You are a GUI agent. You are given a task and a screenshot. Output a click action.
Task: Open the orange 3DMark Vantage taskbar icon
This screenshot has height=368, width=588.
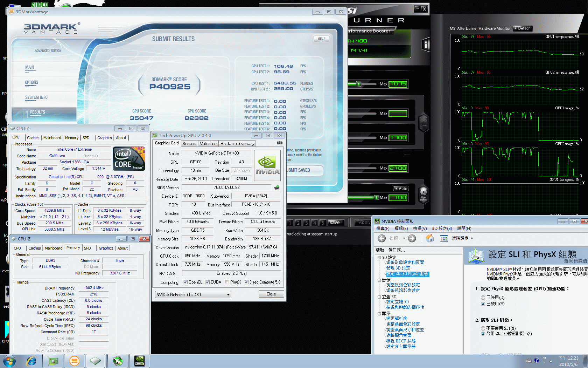click(74, 361)
